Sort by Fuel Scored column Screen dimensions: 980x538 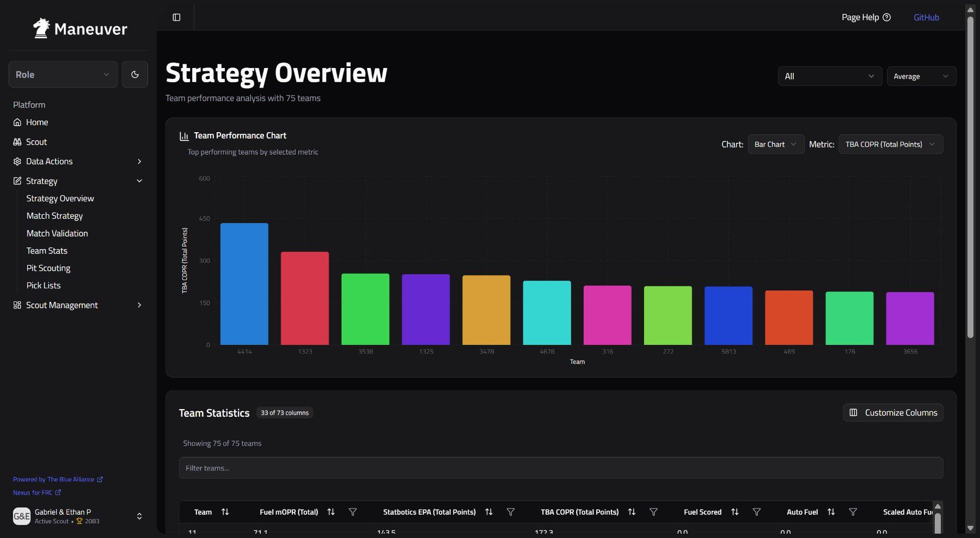point(734,512)
